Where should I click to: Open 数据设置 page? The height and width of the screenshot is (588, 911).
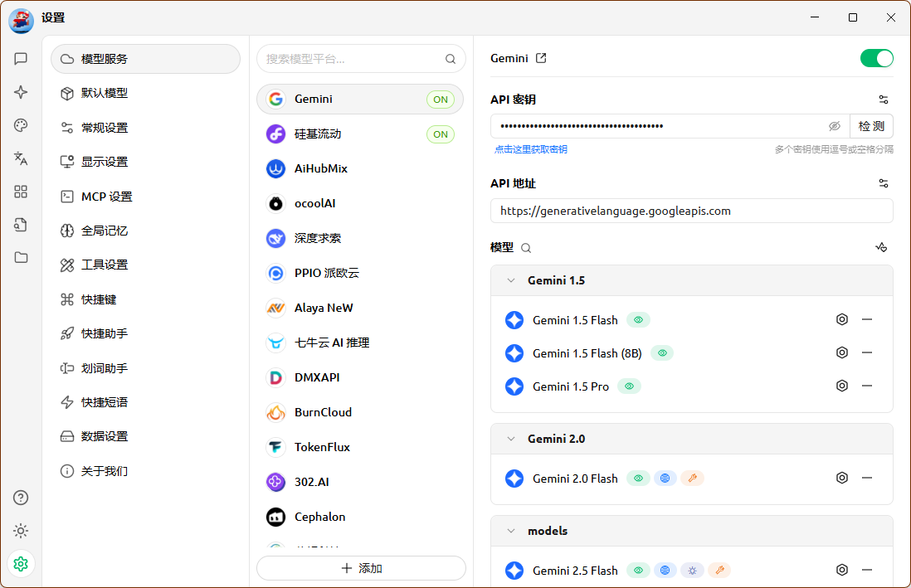point(145,436)
